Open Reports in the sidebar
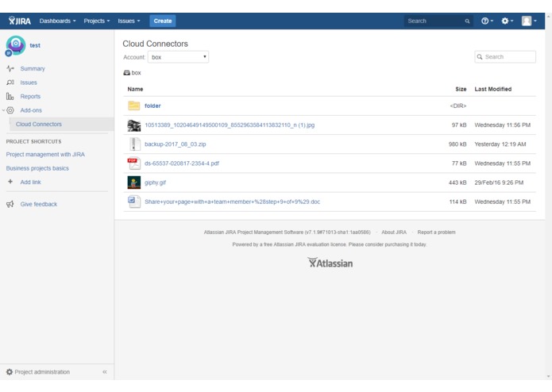The width and height of the screenshot is (552, 392). point(30,96)
